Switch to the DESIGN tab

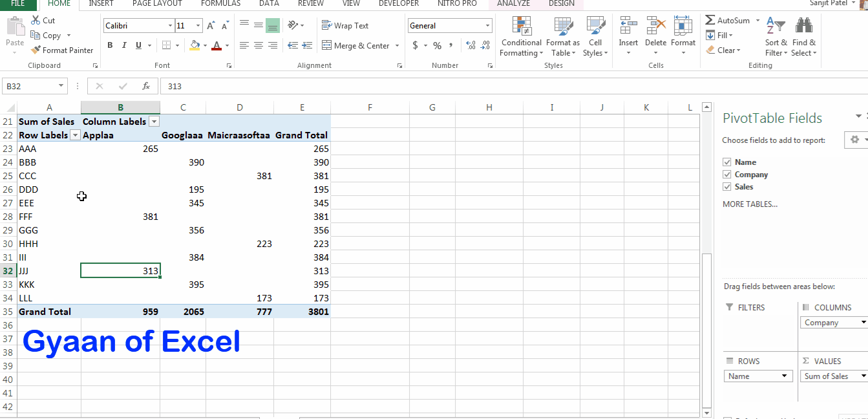[561, 4]
